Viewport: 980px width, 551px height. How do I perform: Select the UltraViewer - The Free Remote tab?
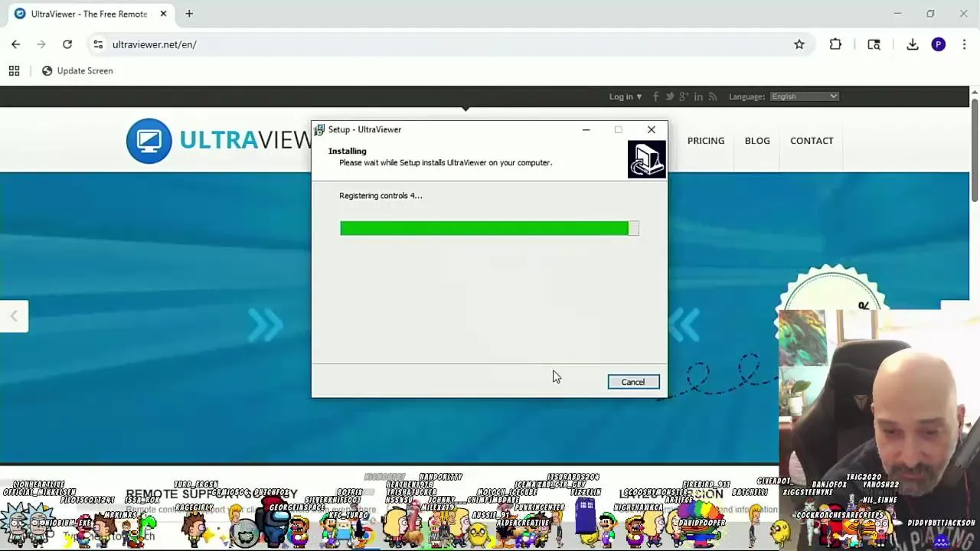tap(89, 14)
